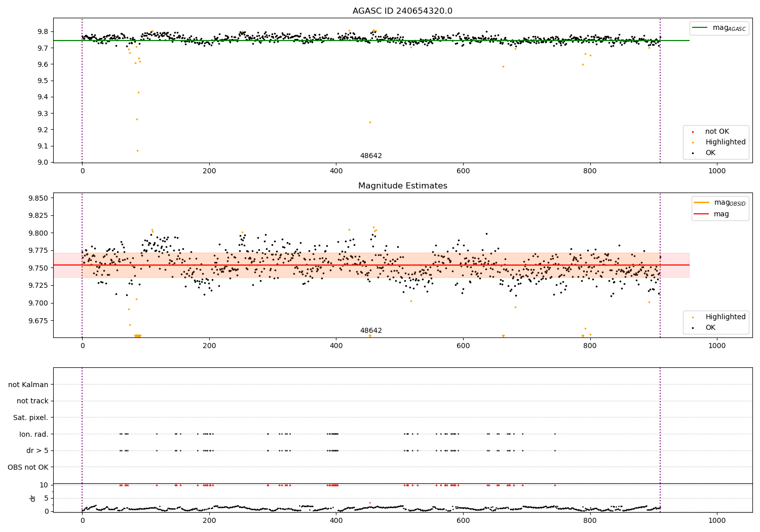Click the 9.5 y-axis tick in top plot

[x=43, y=81]
